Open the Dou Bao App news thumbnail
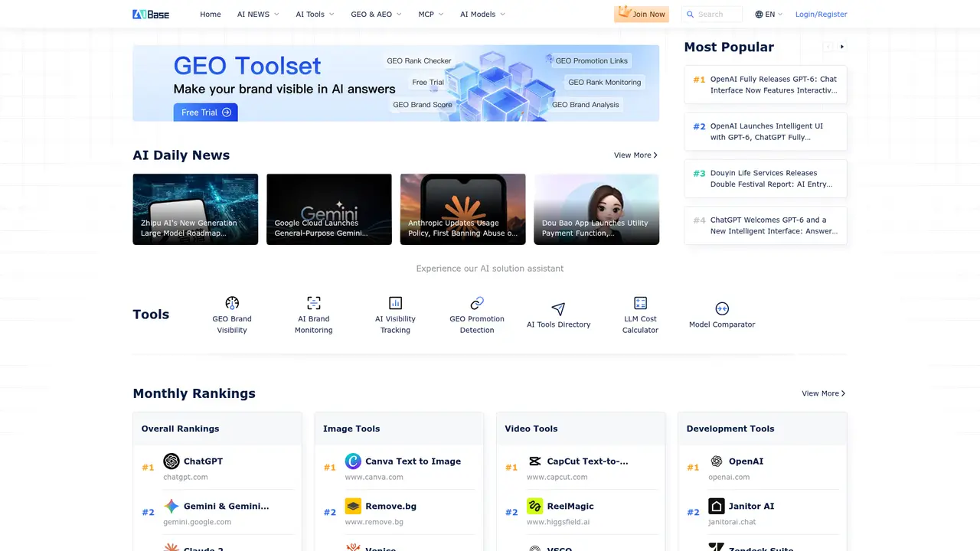 click(596, 209)
